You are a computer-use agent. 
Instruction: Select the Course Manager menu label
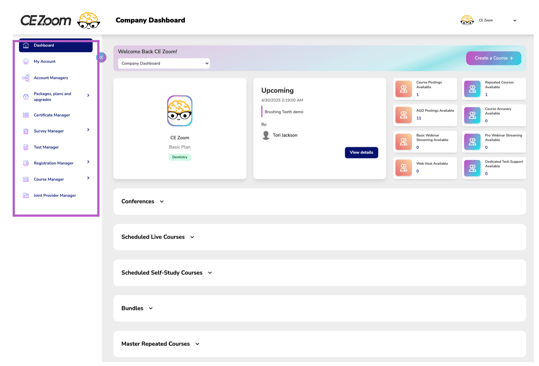[48, 179]
